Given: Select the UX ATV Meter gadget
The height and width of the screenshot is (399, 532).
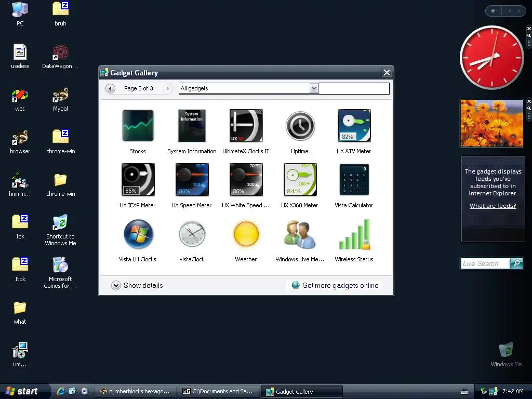Looking at the screenshot, I should [354, 126].
